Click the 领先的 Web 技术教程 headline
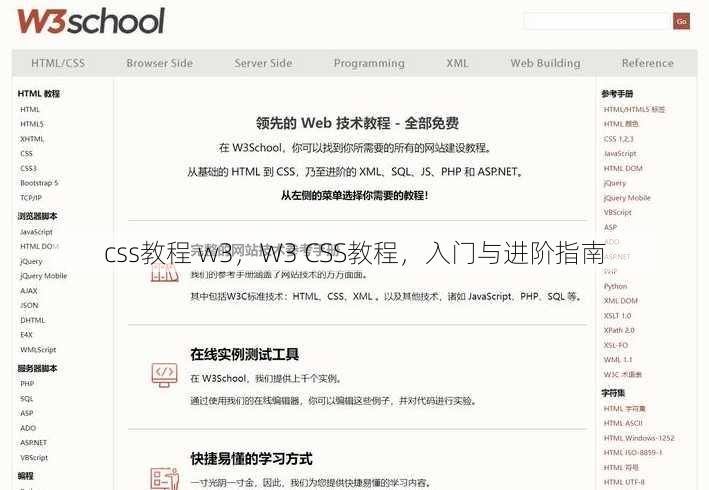Image resolution: width=709 pixels, height=490 pixels. [x=357, y=123]
